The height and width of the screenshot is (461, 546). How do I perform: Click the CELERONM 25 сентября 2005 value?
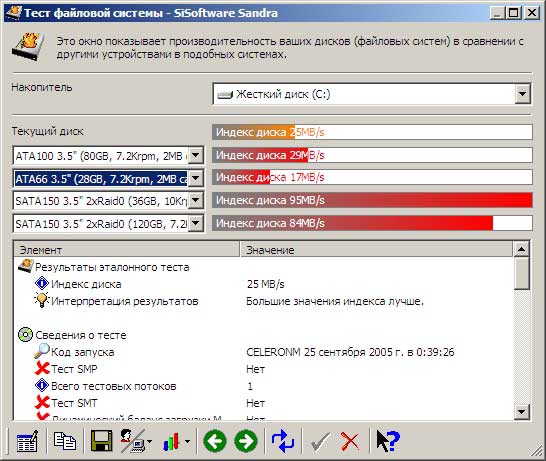(350, 352)
